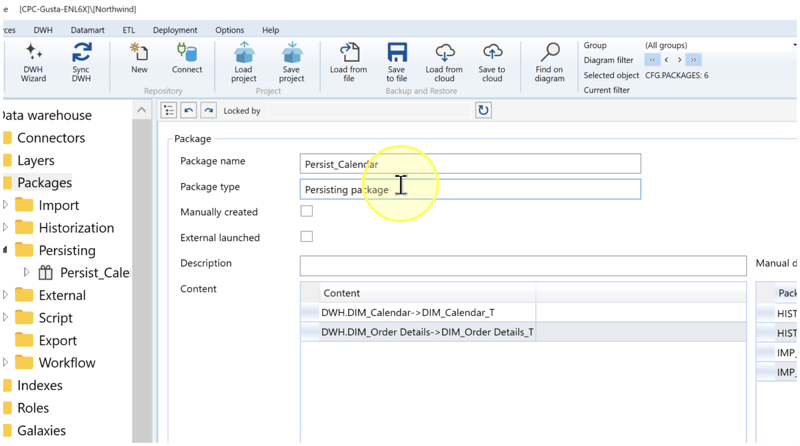Expand the Script folder
Screen dimensions: 800x446
pos(6,317)
